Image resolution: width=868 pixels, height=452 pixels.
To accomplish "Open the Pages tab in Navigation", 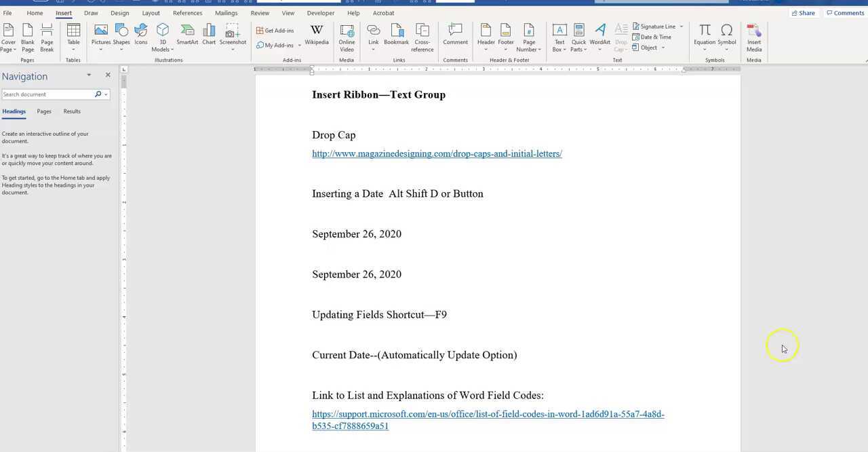I will pyautogui.click(x=44, y=111).
